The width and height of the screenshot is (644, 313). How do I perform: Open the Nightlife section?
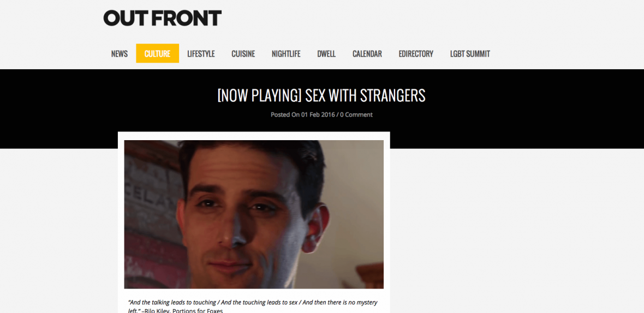click(286, 54)
